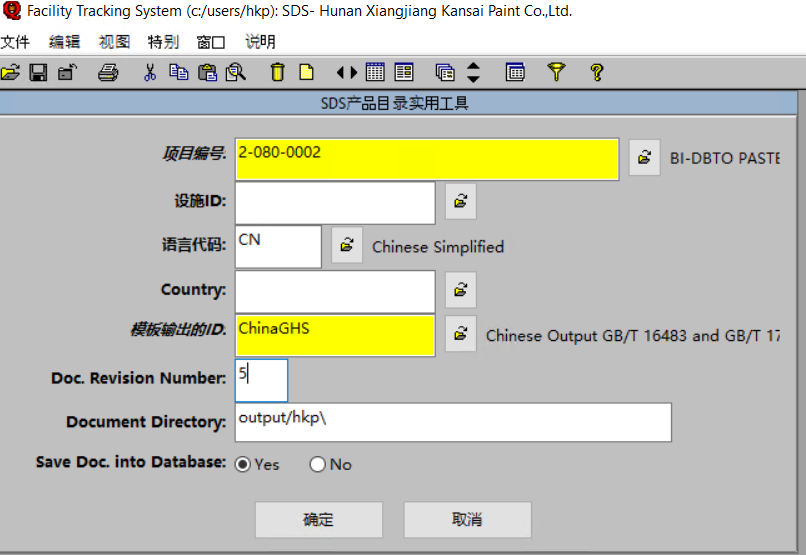Click the Doc. Revision Number field
Screen dimensions: 806x555
coord(262,380)
